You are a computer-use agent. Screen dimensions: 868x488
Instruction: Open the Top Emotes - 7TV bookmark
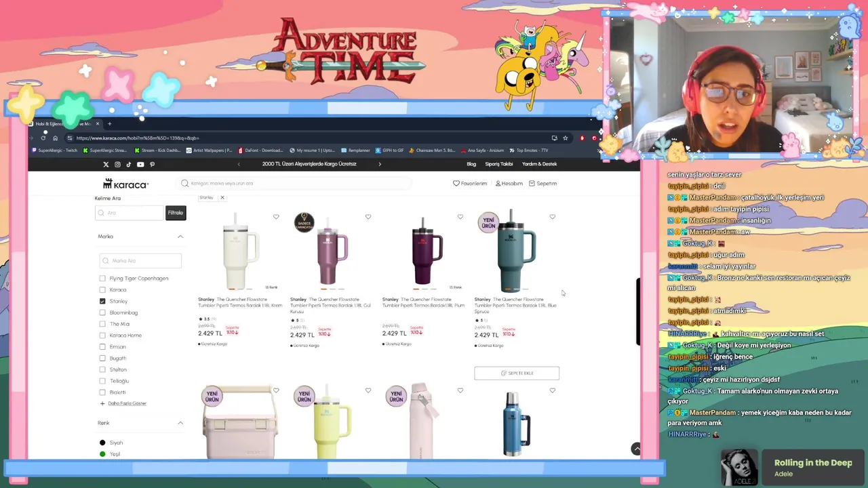[x=529, y=150]
